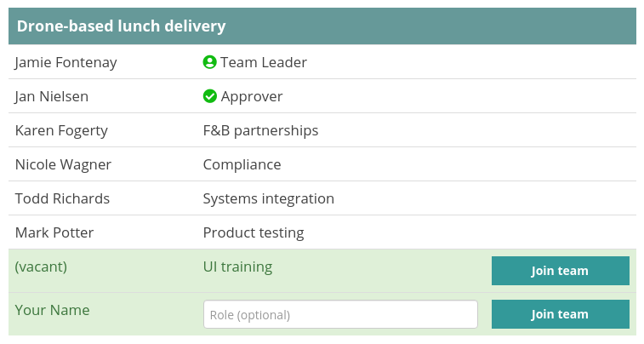The height and width of the screenshot is (344, 644).
Task: Click the green Approver checkmark icon
Action: click(209, 96)
